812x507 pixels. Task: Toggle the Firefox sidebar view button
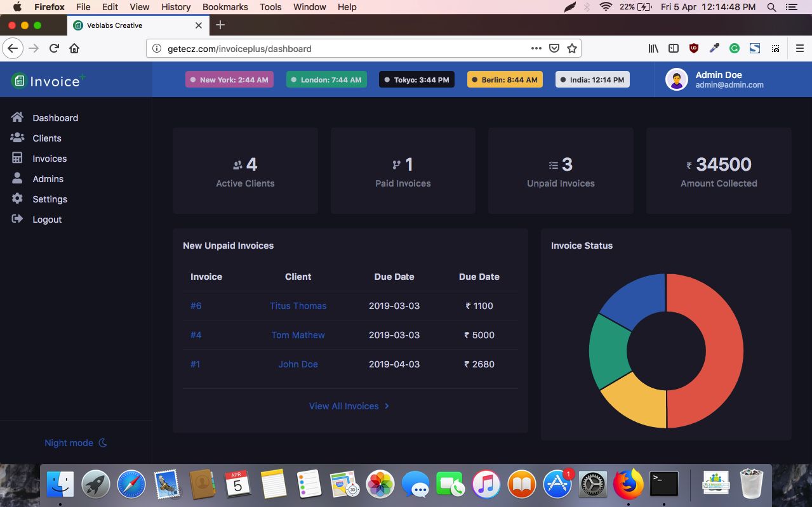pyautogui.click(x=674, y=48)
